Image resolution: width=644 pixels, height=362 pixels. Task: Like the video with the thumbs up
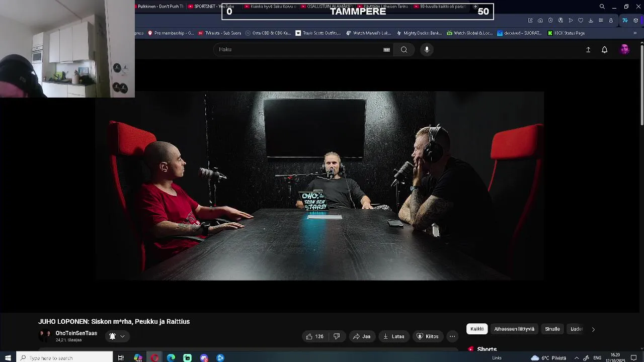(314, 336)
